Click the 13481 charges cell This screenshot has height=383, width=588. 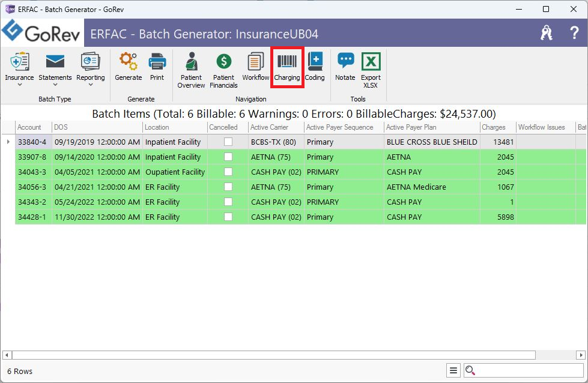click(498, 142)
